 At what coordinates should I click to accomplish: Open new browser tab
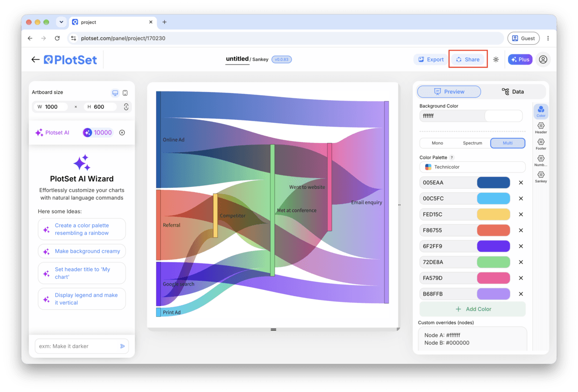tap(164, 22)
